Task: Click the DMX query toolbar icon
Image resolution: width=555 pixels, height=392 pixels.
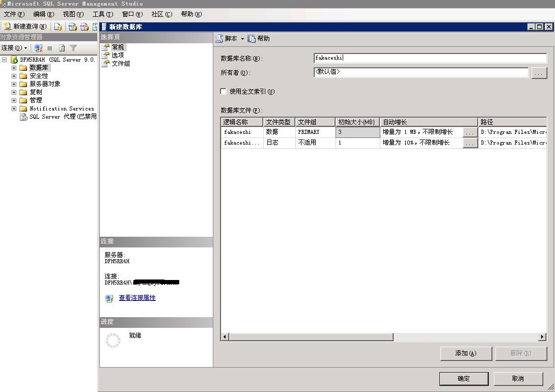Action: coord(84,26)
